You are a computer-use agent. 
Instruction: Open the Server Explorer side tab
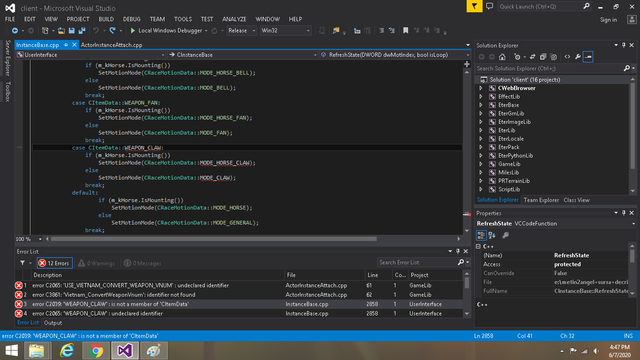tap(7, 58)
